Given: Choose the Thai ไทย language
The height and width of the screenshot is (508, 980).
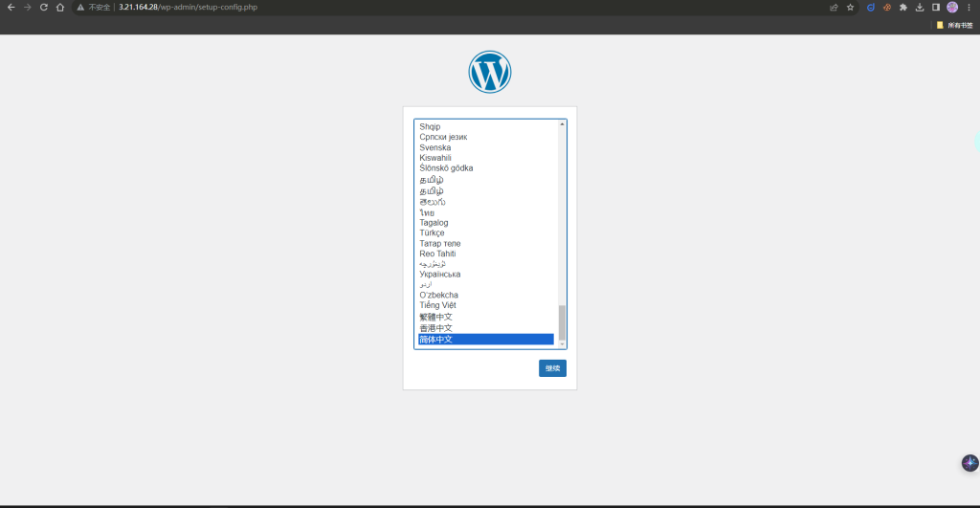Looking at the screenshot, I should coord(485,212).
